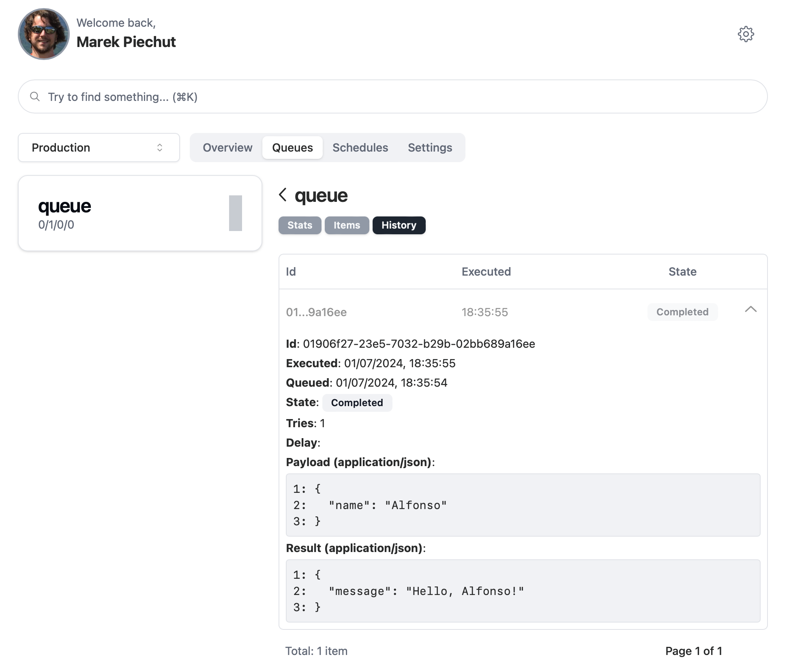This screenshot has height=672, width=789.
Task: Select the History tab view
Action: pos(399,225)
